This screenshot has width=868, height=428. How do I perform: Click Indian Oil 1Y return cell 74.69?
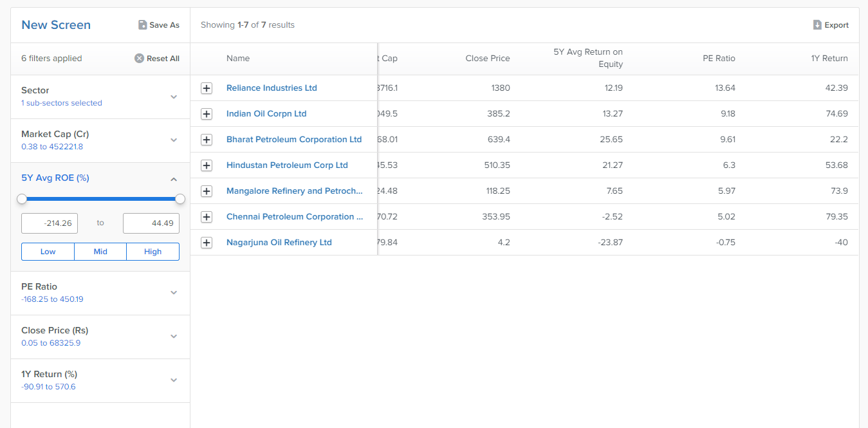(x=836, y=114)
